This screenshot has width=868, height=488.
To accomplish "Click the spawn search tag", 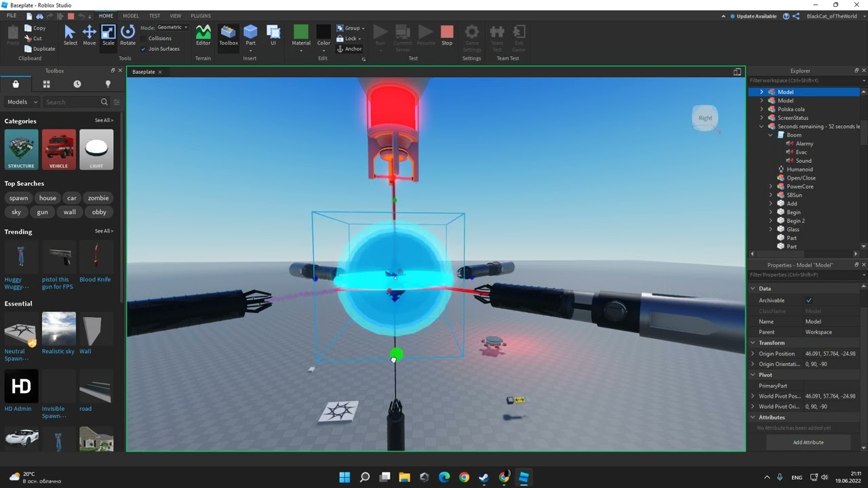I will [x=19, y=198].
